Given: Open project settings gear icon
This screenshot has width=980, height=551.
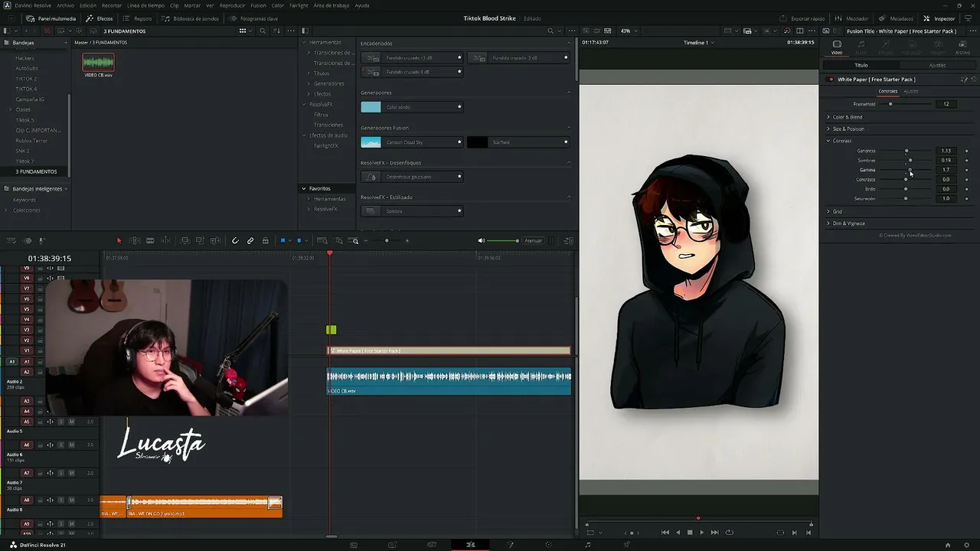Looking at the screenshot, I should point(965,545).
